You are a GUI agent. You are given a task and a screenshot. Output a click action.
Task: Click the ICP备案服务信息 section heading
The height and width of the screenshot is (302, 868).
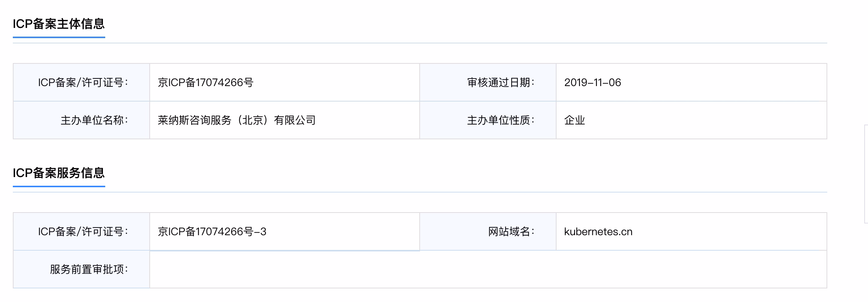59,173
